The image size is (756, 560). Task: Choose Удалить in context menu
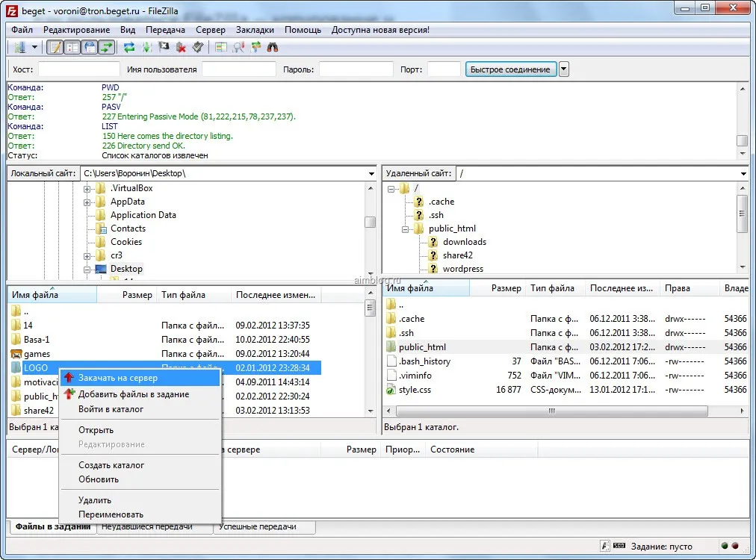pos(140,500)
